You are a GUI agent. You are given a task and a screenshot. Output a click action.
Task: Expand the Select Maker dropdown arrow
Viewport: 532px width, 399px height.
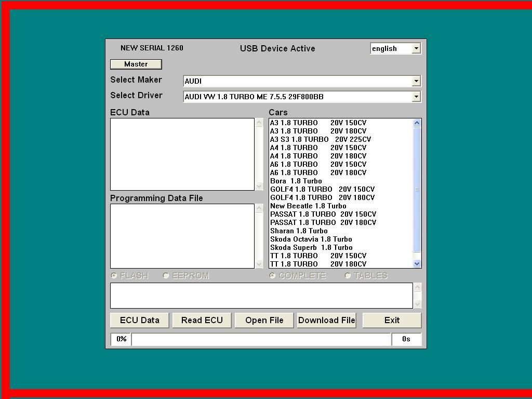pos(416,81)
